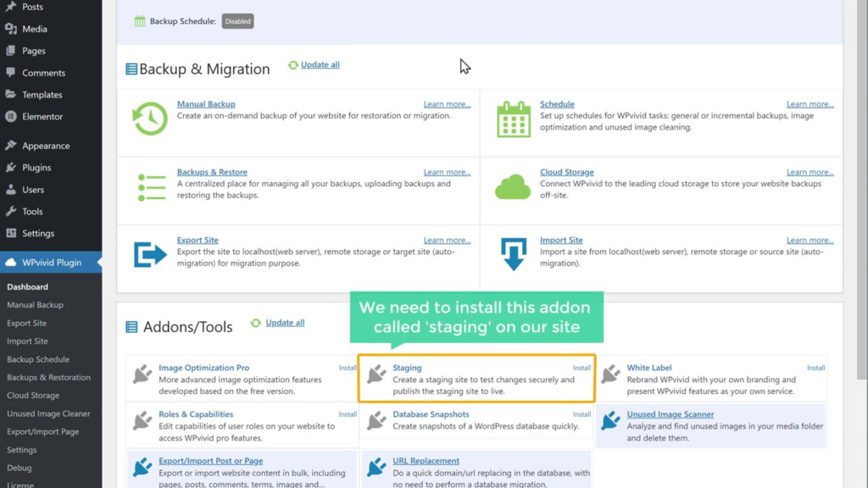Click the Export Site arrow icon
This screenshot has height=488, width=868.
coord(150,254)
